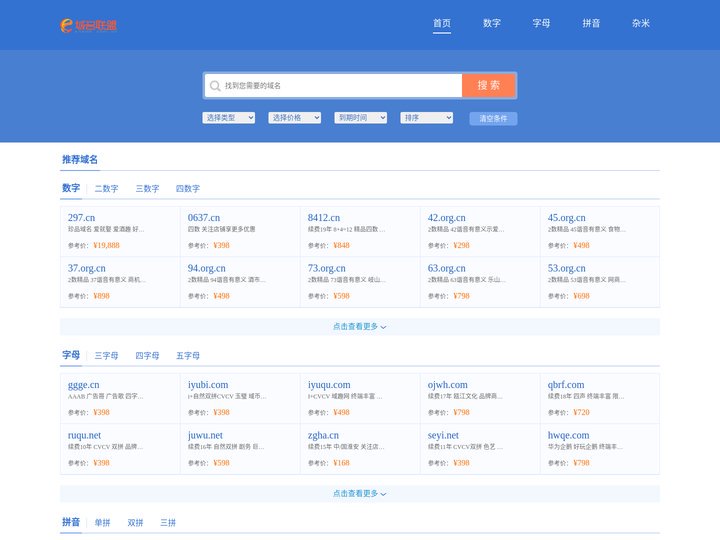Click the orange 搜索 button
Screen dimensions: 720x540
click(489, 85)
